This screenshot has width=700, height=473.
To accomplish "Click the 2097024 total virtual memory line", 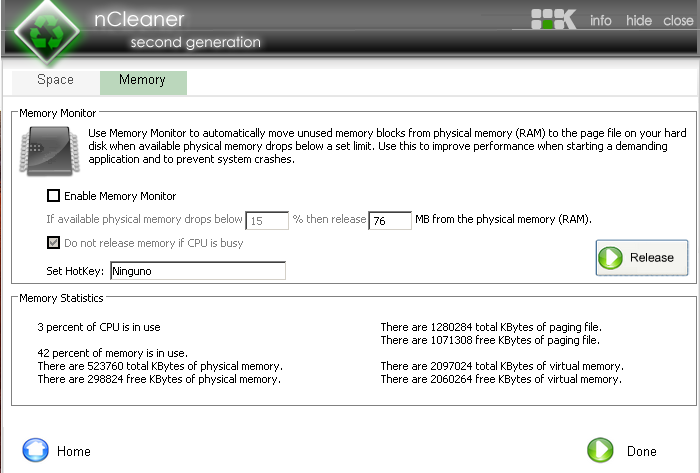I will coord(502,366).
